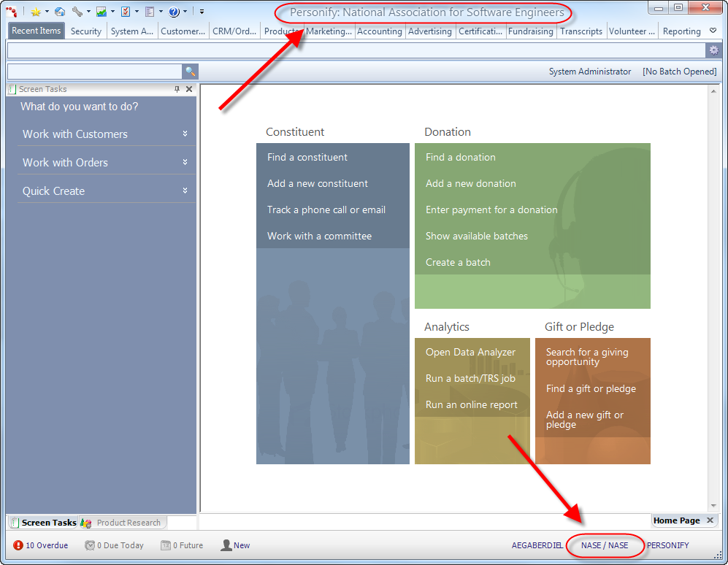Launch Open Data Analyzer

(470, 353)
